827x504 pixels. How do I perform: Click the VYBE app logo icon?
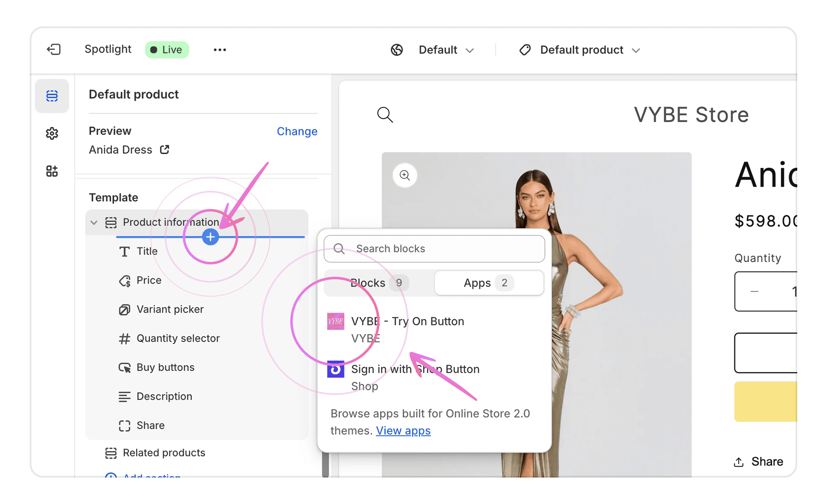click(335, 321)
